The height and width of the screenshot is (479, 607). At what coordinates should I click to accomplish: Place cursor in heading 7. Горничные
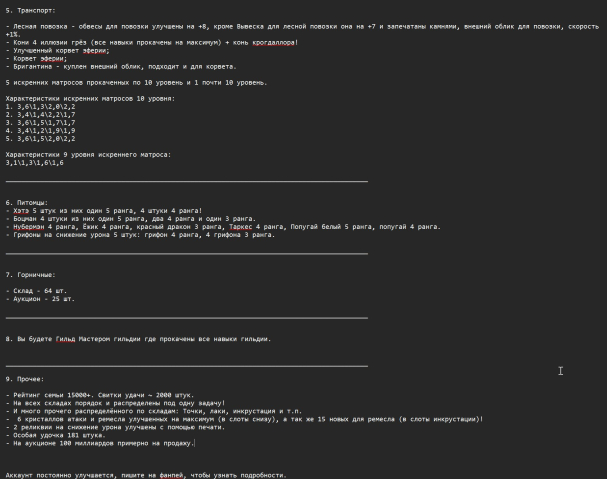click(x=30, y=275)
